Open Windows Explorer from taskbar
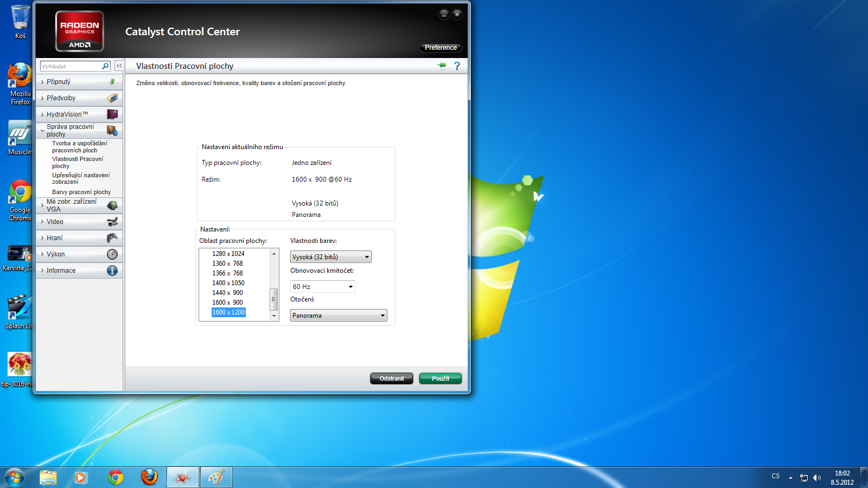 tap(48, 477)
